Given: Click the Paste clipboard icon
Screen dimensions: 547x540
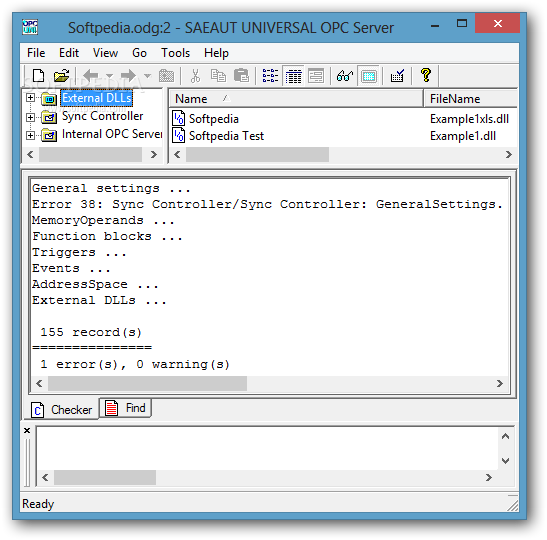Looking at the screenshot, I should pos(241,75).
